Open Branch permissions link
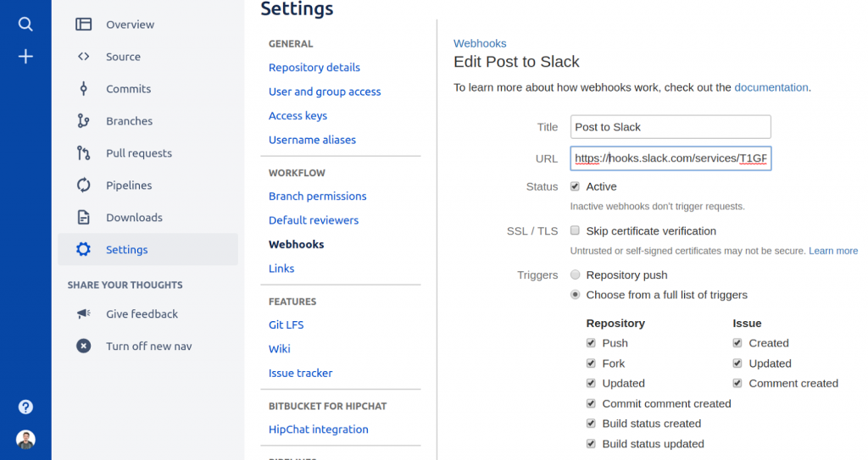 click(x=318, y=196)
